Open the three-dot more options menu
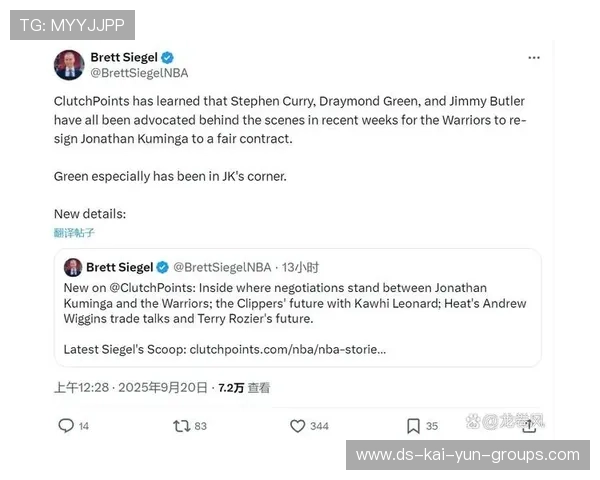600x480 pixels. 534,58
